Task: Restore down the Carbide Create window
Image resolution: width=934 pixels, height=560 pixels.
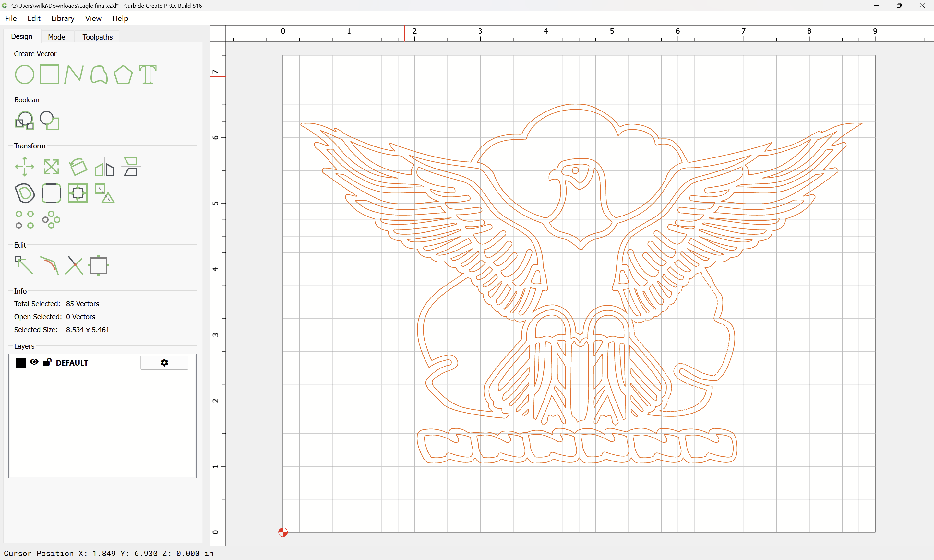Action: [x=899, y=6]
